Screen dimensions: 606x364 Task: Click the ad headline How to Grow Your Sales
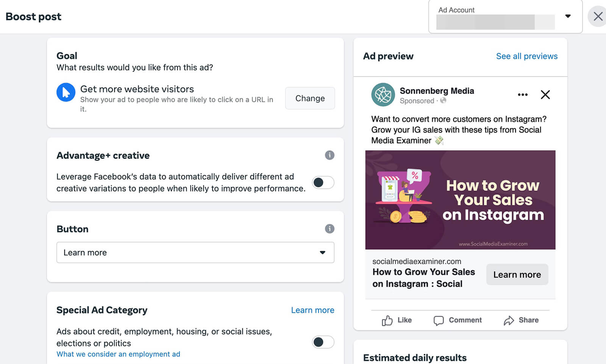pos(423,278)
